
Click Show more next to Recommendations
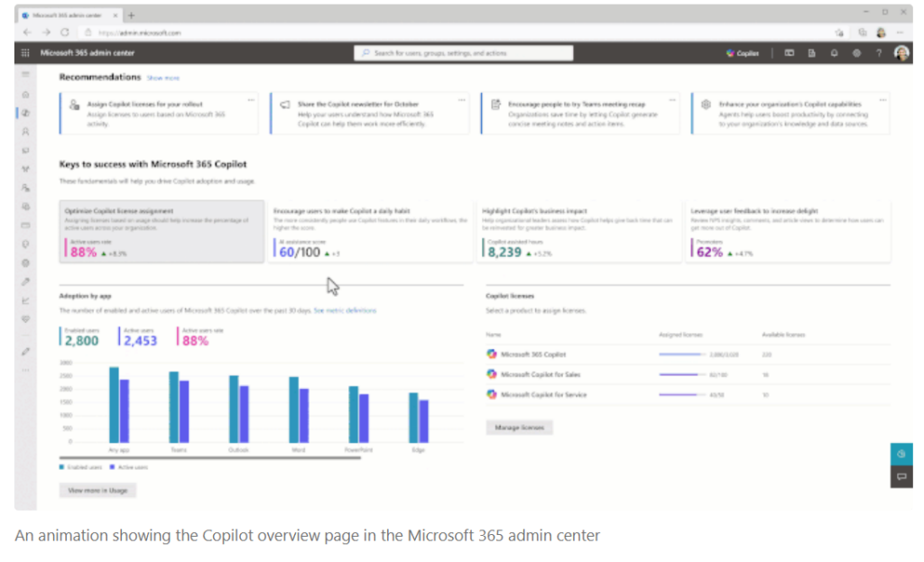pos(163,78)
